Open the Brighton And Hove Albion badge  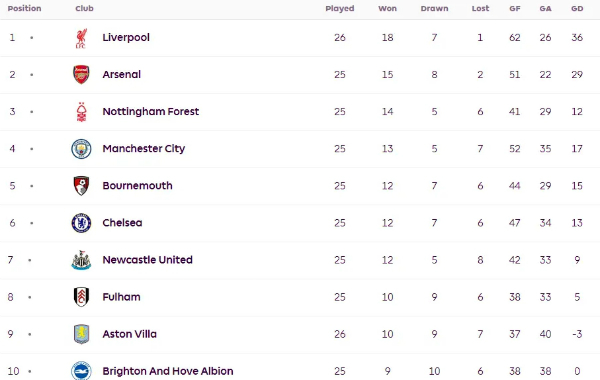(x=81, y=370)
